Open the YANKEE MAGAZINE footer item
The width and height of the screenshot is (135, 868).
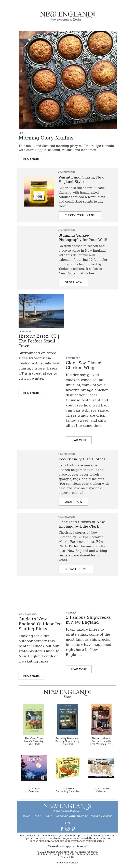tap(102, 816)
